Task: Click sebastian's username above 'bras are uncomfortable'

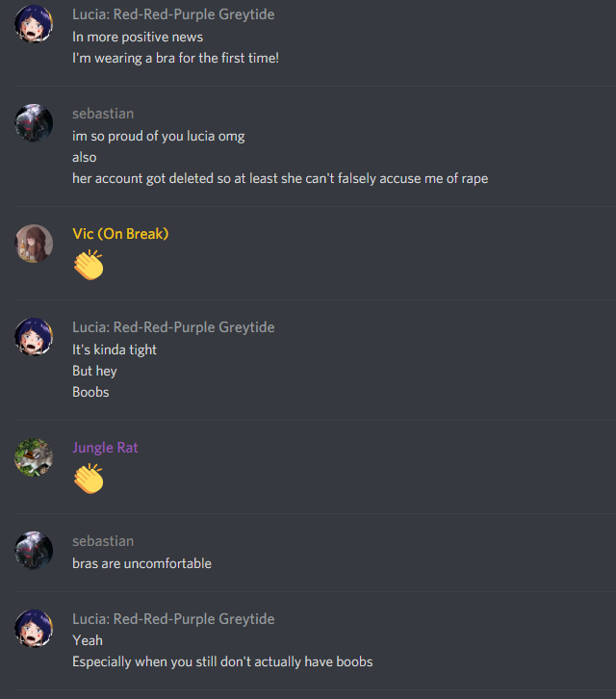Action: click(103, 541)
